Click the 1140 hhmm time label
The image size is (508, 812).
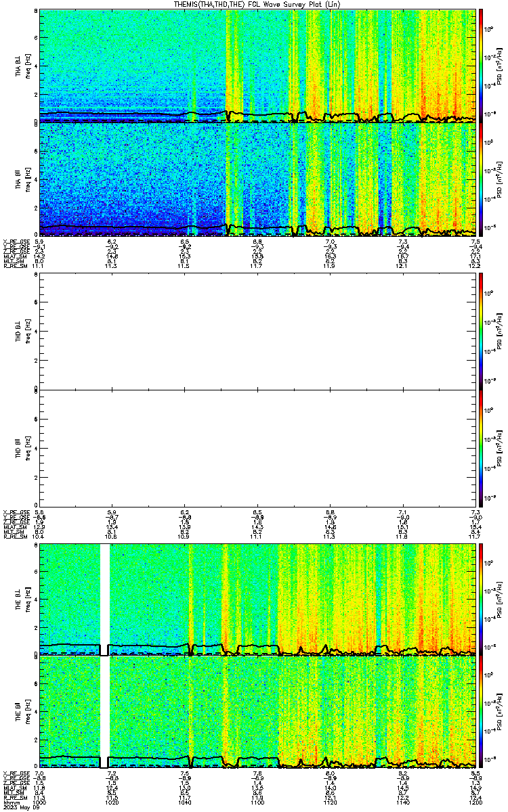[402, 801]
